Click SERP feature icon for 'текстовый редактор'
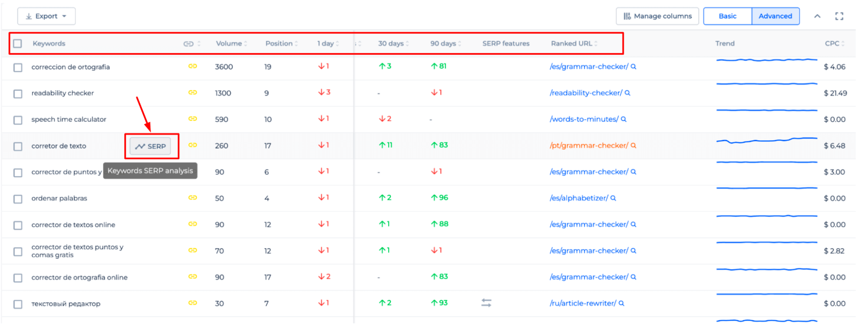Viewport: 868px width, 329px height. click(x=486, y=303)
